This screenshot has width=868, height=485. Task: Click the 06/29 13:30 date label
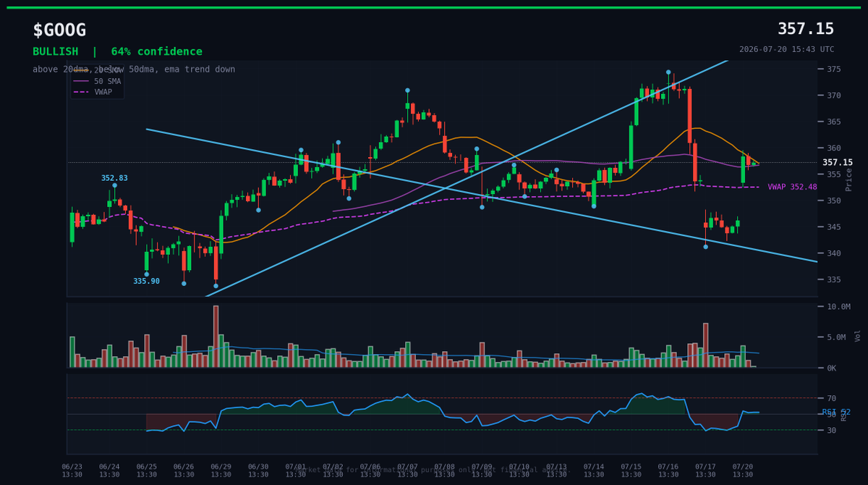221,471
